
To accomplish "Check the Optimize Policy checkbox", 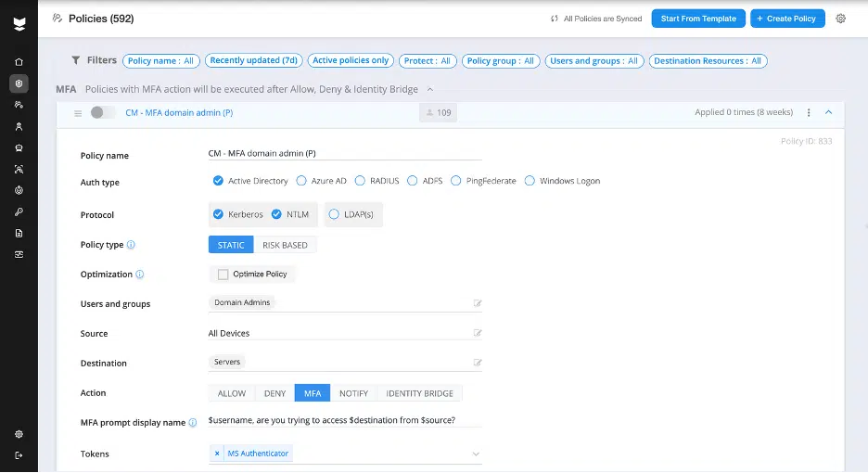I will point(223,275).
